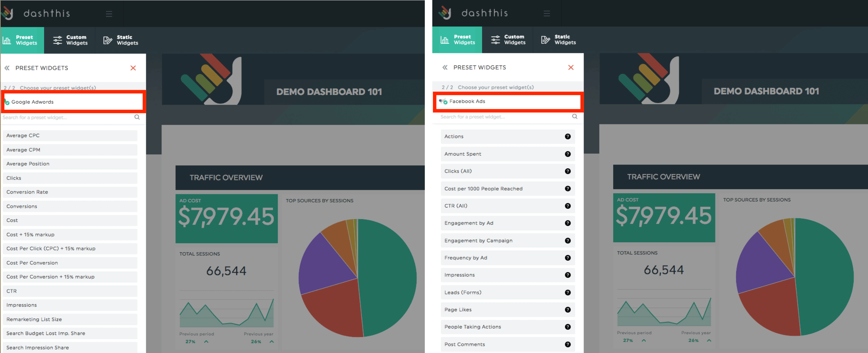Screen dimensions: 868x353
Task: Click help icon next to Facebook Impressions
Action: pyautogui.click(x=568, y=275)
